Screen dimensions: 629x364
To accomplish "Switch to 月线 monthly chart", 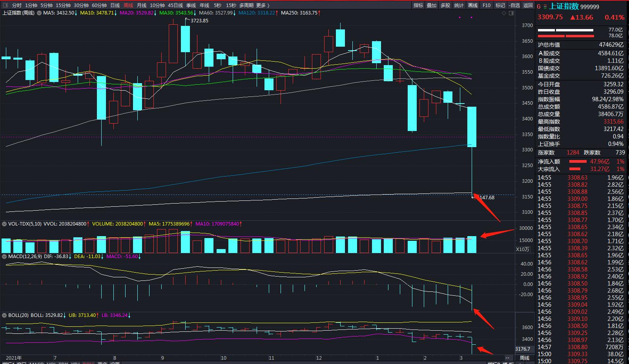I will pyautogui.click(x=142, y=5).
